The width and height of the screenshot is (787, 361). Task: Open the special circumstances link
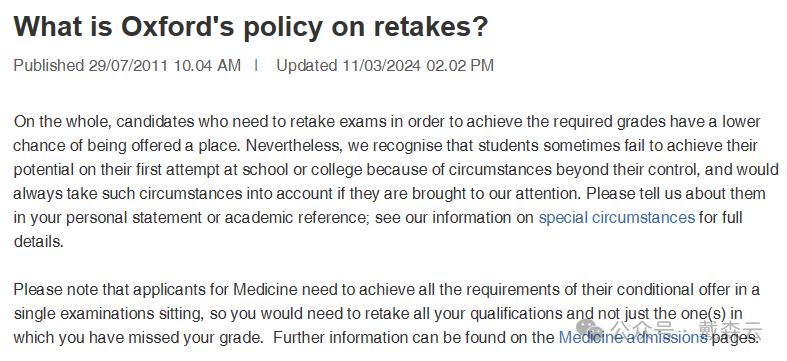[x=616, y=217]
